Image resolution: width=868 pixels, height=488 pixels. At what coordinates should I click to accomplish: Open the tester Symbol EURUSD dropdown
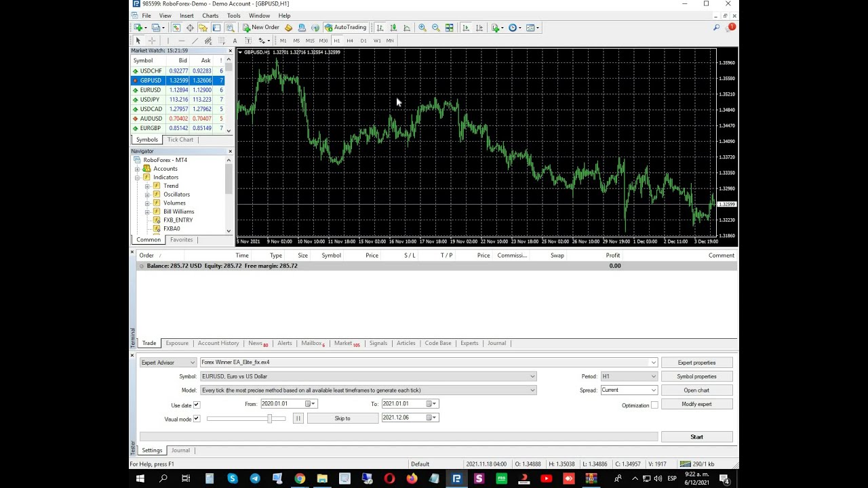pos(368,376)
